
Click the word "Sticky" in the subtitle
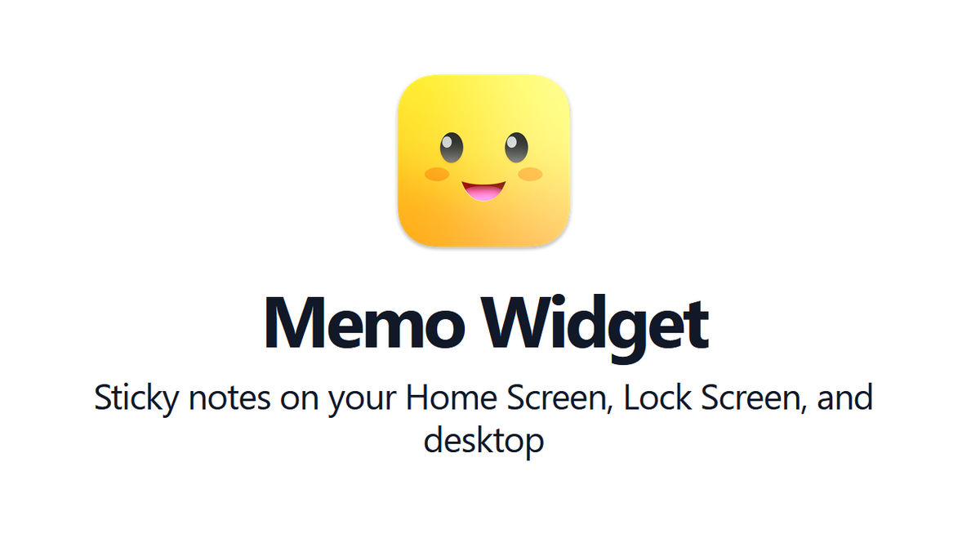coord(135,401)
